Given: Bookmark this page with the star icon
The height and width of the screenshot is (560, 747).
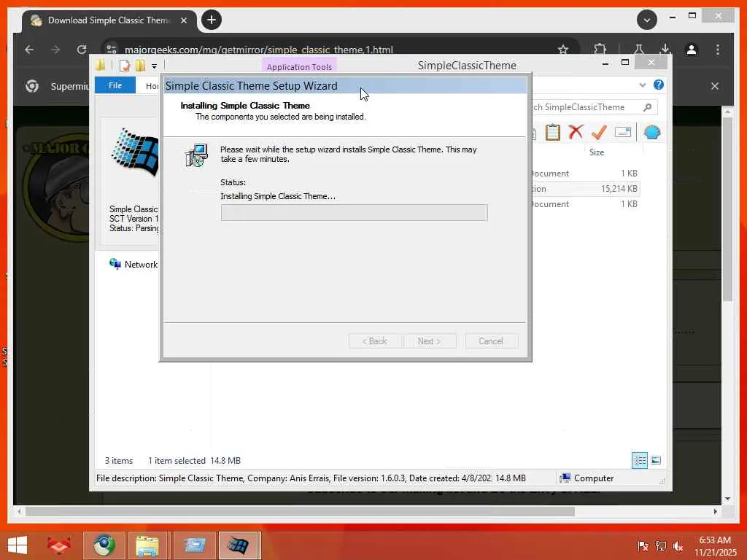Looking at the screenshot, I should (x=563, y=50).
